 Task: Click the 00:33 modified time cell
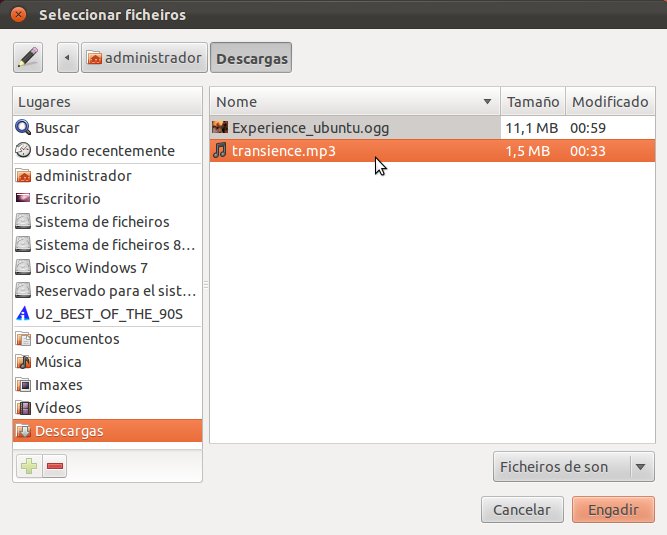pos(588,151)
